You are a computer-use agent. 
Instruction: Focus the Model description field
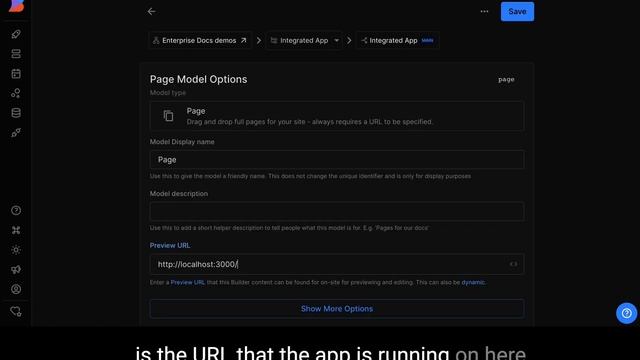(x=337, y=211)
